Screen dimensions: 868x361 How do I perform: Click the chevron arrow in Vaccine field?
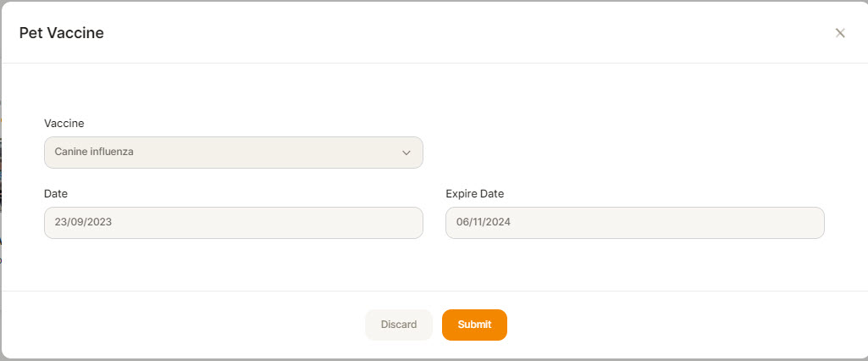pyautogui.click(x=406, y=153)
